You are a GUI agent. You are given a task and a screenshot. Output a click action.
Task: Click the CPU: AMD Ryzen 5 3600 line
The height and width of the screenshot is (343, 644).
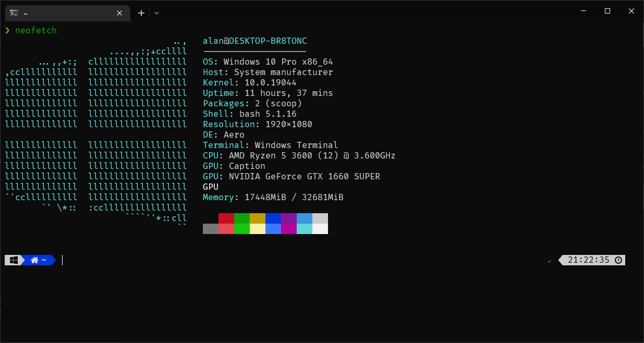[x=299, y=156]
